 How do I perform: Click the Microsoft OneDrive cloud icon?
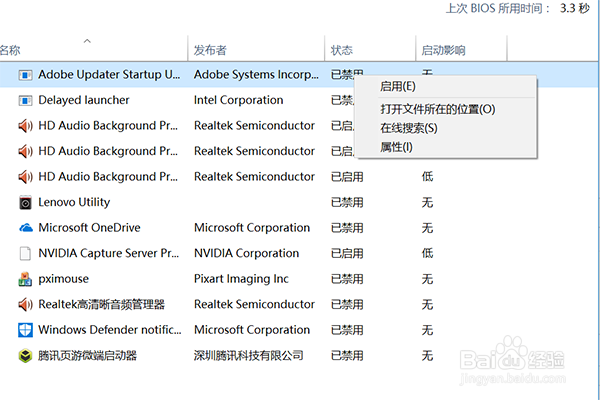(26, 228)
